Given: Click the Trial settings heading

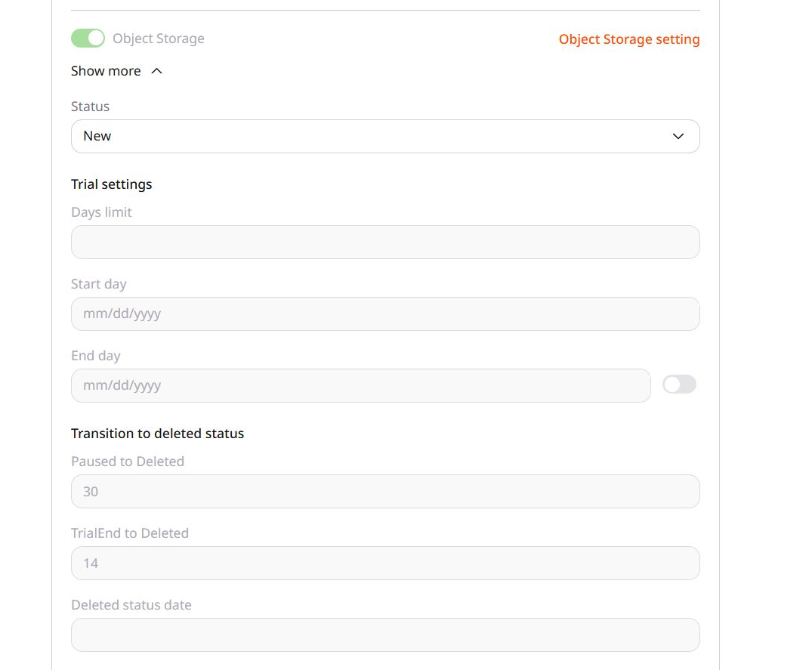Looking at the screenshot, I should coord(111,184).
